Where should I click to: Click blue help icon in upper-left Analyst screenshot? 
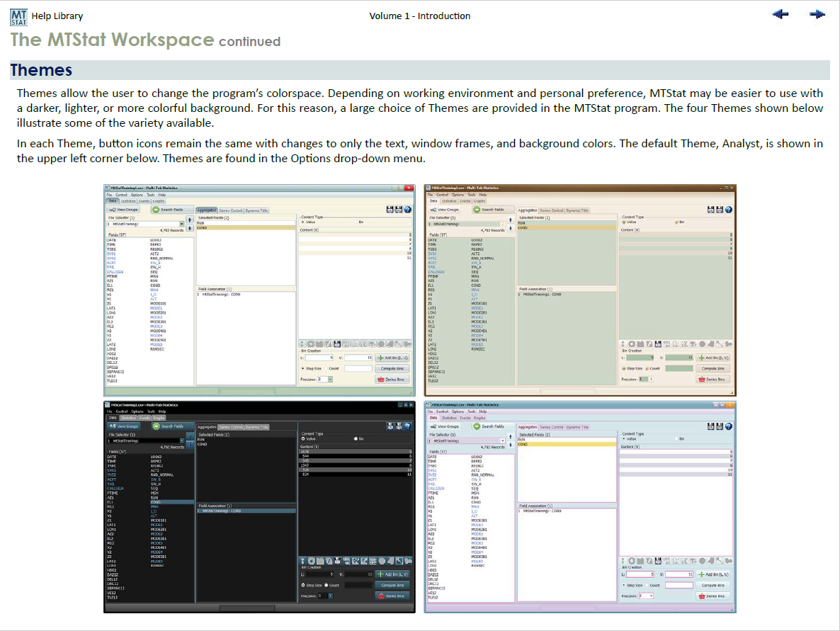pos(409,210)
